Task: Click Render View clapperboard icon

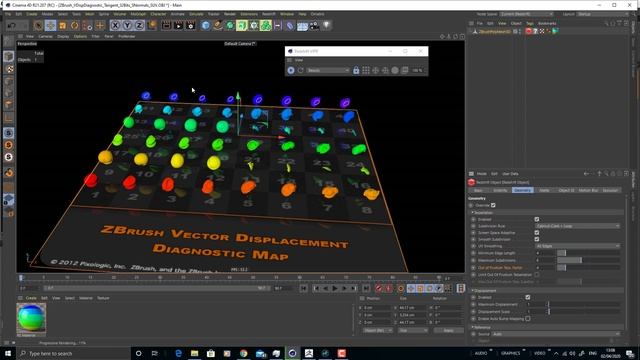Action: click(166, 26)
